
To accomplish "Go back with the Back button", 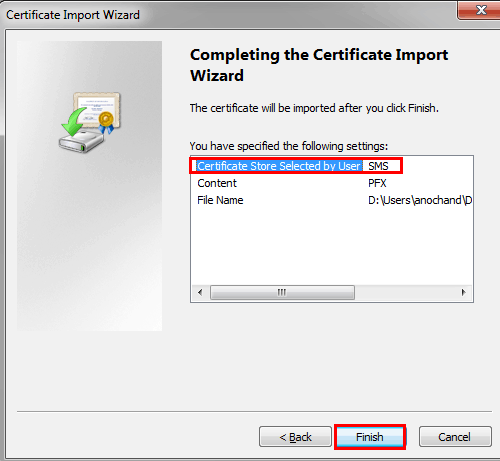I will 295,437.
